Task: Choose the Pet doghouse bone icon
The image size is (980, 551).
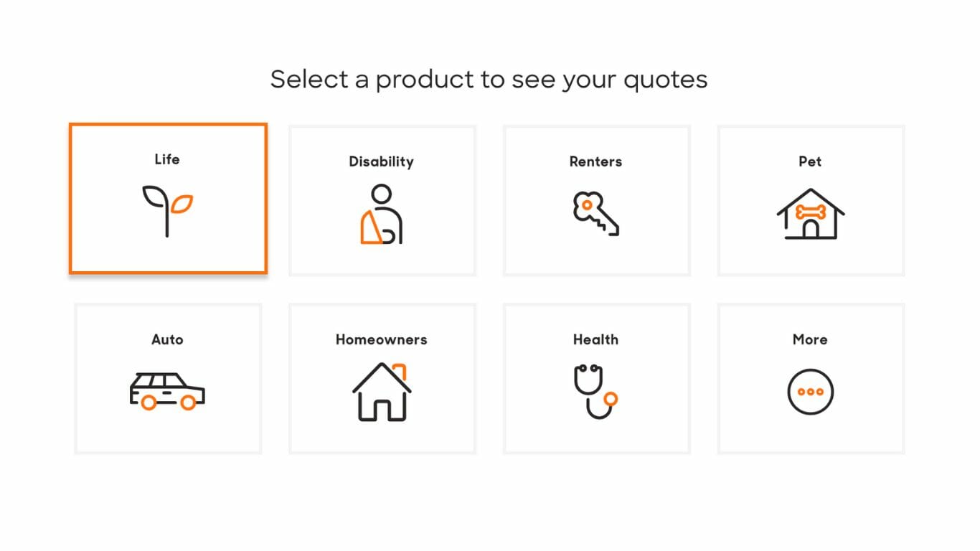Action: pyautogui.click(x=811, y=214)
